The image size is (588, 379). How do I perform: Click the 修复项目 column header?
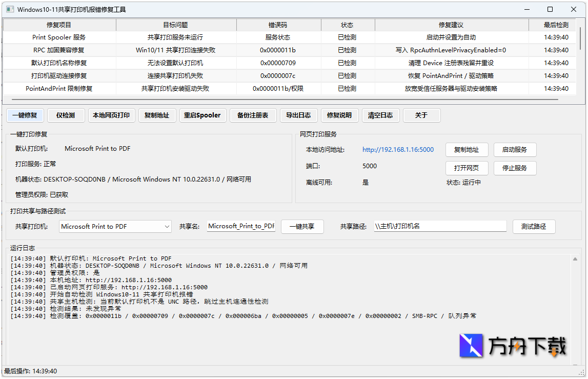click(x=59, y=25)
